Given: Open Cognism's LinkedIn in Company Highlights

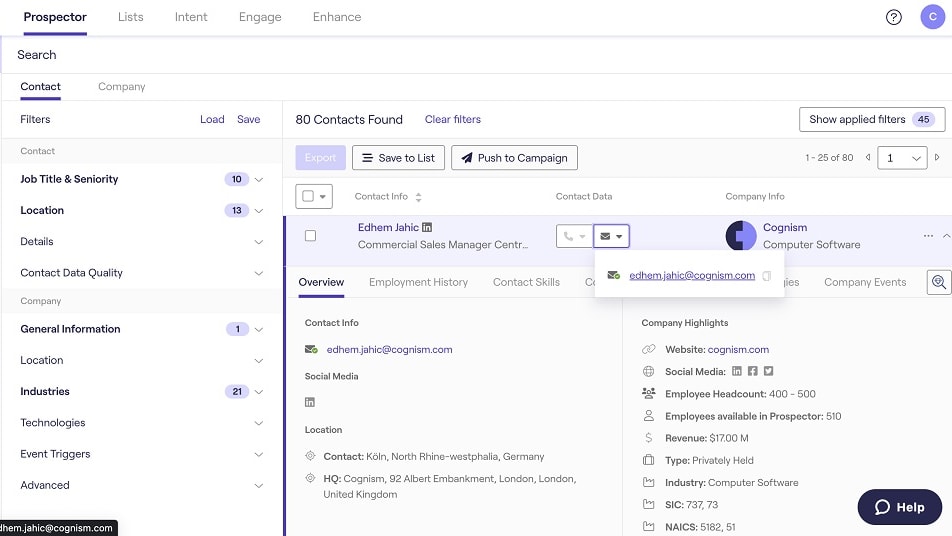Looking at the screenshot, I should [736, 371].
